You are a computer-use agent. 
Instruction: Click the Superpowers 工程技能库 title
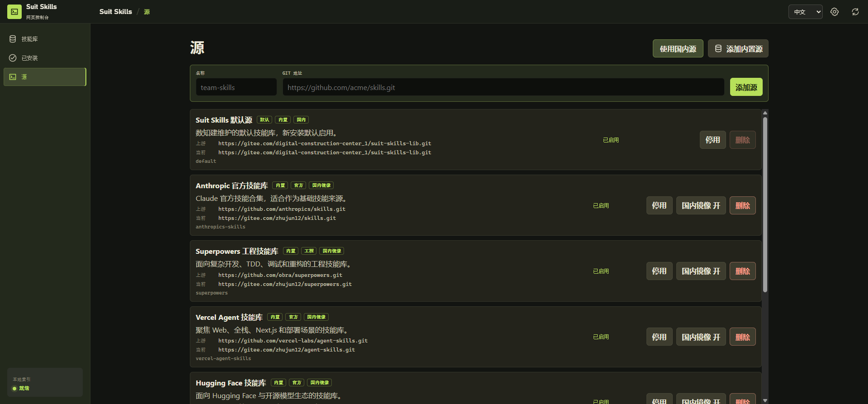pyautogui.click(x=237, y=251)
